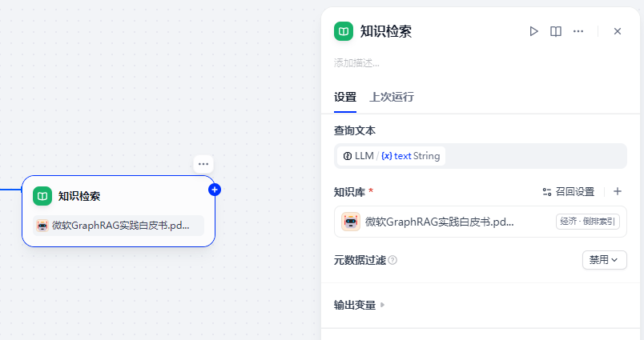Click the green 知识检索 icon in panel header
This screenshot has width=644, height=340.
pyautogui.click(x=344, y=31)
